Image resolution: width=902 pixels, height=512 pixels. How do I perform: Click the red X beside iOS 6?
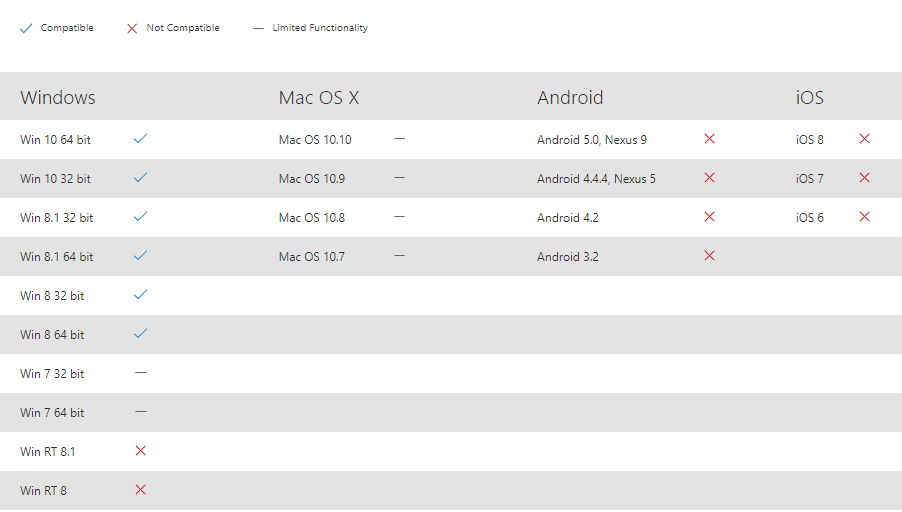point(864,217)
